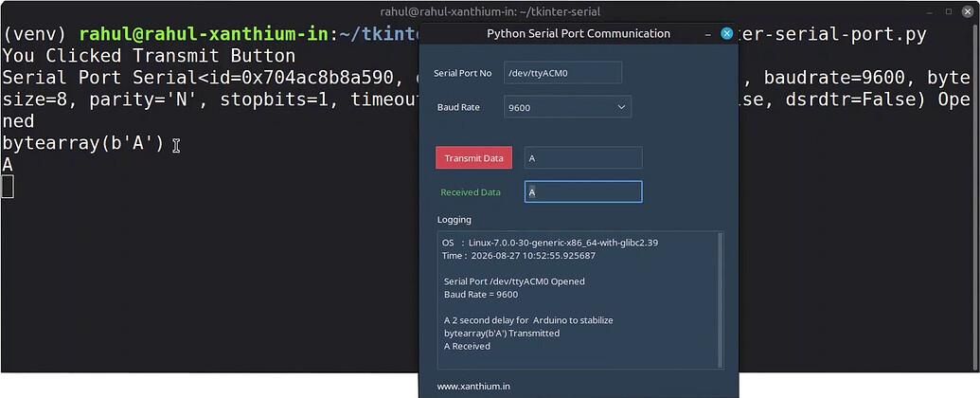Click the 'bytearray(b'A') Transmitted' log line
The width and height of the screenshot is (980, 398).
tap(502, 333)
